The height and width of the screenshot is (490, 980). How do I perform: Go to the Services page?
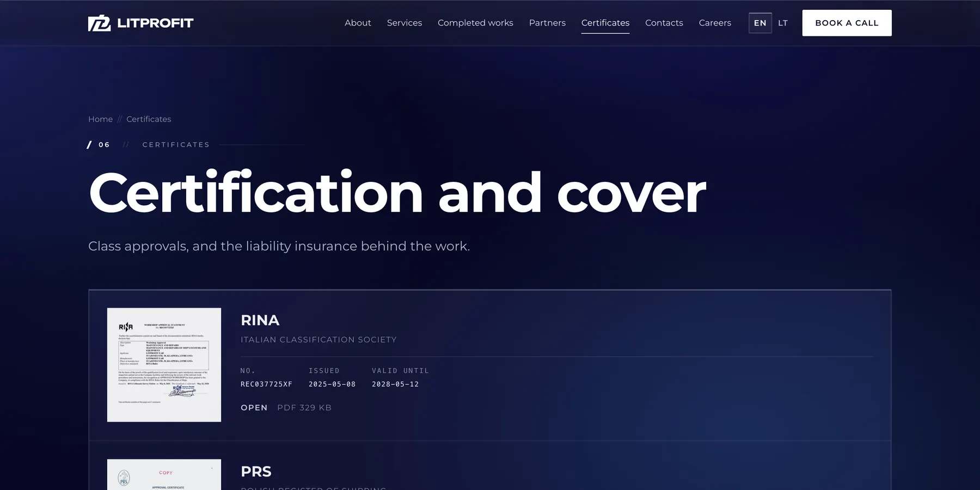click(x=405, y=23)
